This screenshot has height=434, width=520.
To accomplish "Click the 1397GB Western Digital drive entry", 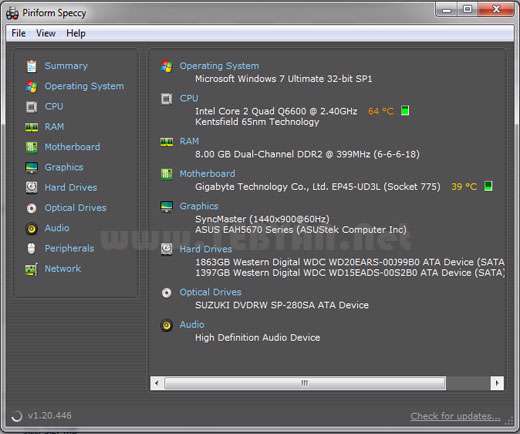I will pyautogui.click(x=350, y=273).
